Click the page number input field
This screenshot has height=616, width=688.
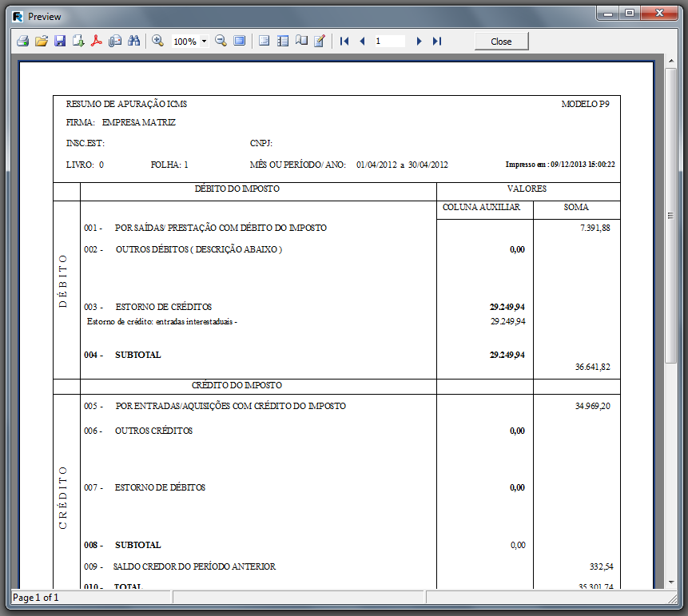pos(390,42)
